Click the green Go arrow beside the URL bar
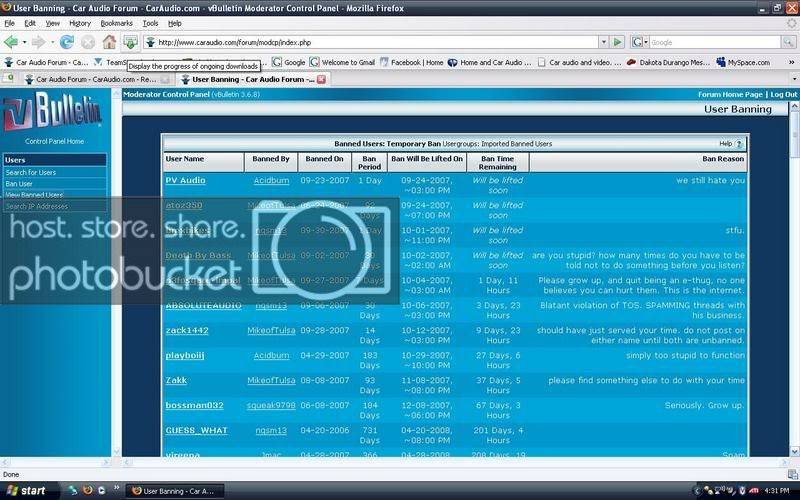 tap(617, 42)
